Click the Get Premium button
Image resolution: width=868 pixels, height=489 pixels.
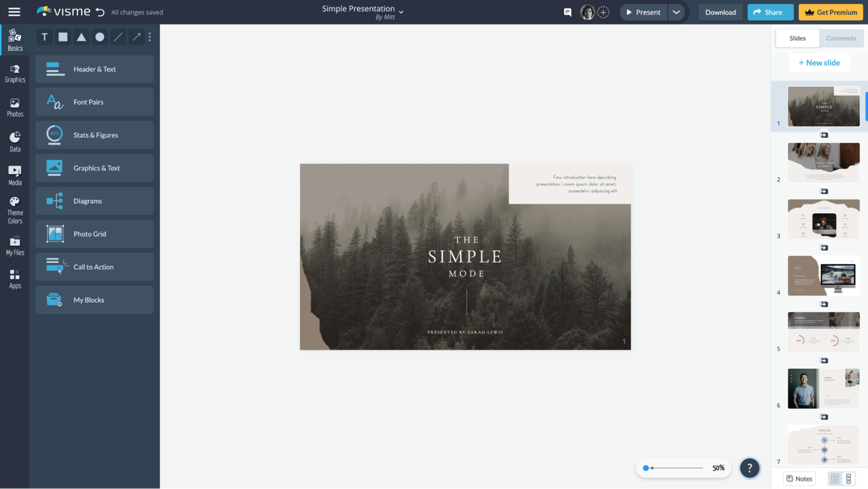[x=831, y=12]
